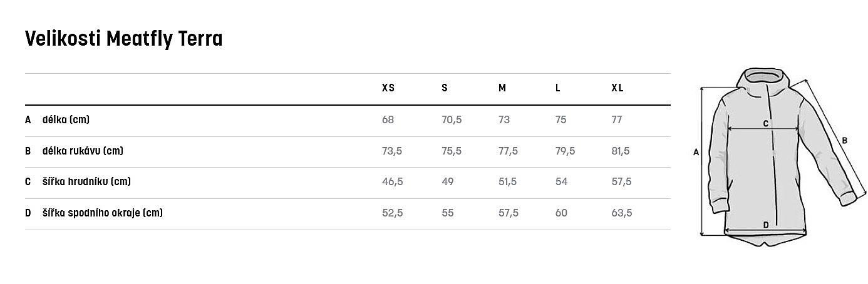Click the "délka rukávu (cm)" row label
This screenshot has width=868, height=284.
point(83,151)
